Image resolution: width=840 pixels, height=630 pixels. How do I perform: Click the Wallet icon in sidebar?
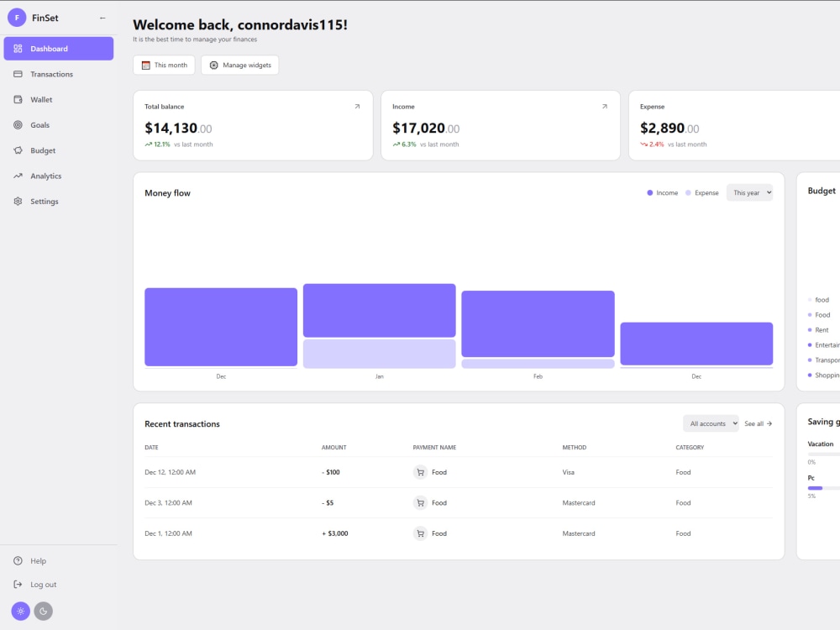coord(18,100)
